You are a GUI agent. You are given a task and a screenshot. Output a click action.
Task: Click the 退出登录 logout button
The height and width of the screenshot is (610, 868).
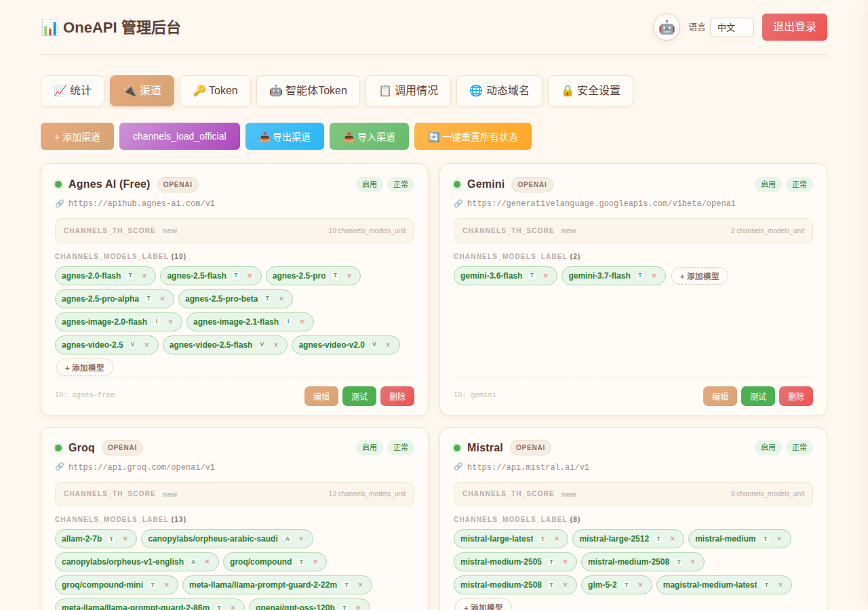[x=795, y=27]
